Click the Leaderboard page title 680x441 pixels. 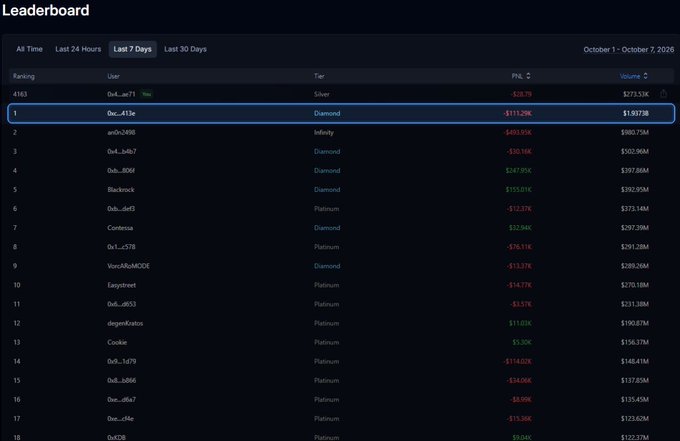click(x=46, y=10)
